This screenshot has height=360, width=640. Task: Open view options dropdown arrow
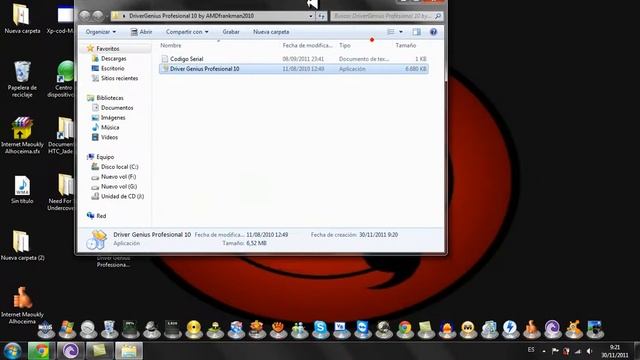point(401,32)
